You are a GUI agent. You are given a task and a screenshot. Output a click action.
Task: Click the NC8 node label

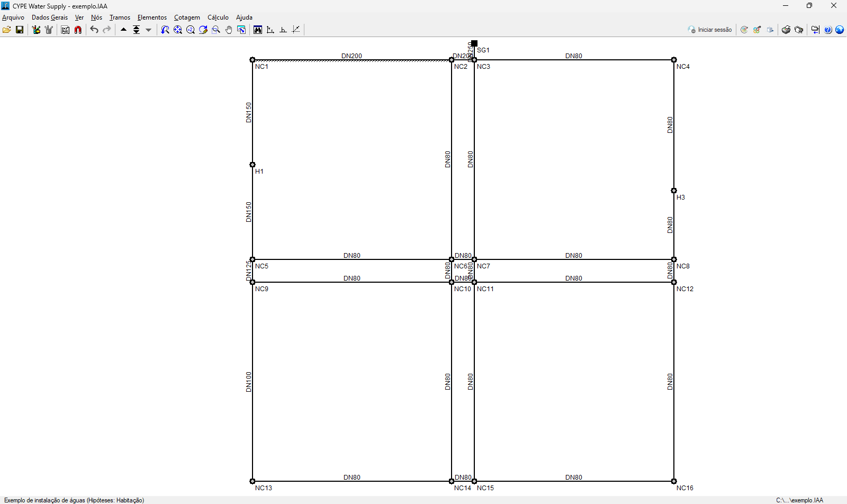tap(683, 266)
